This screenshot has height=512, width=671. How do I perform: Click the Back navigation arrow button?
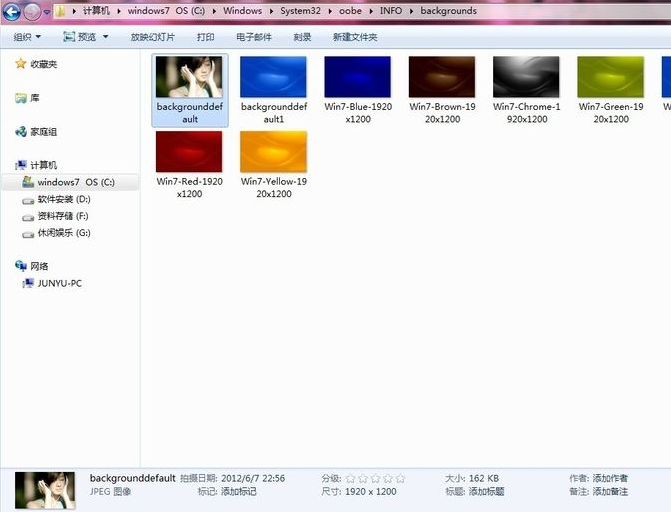point(11,11)
